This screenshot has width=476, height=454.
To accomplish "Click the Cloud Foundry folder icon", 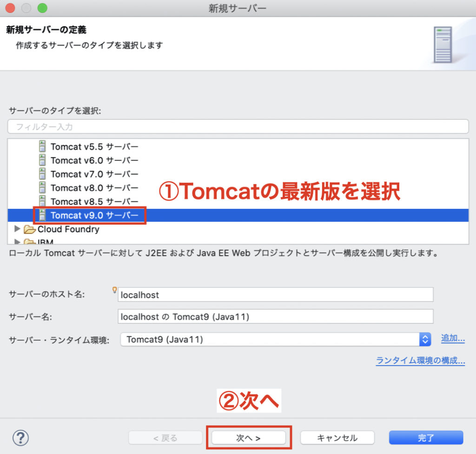I will (x=29, y=229).
